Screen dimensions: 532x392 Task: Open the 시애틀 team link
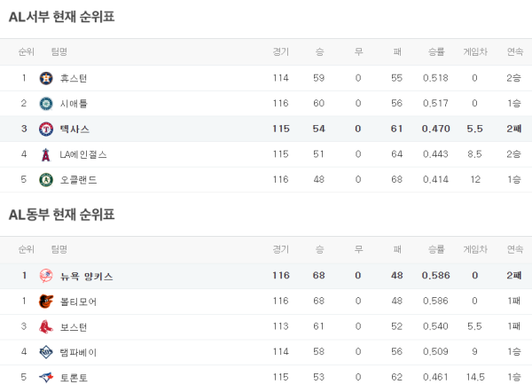tap(74, 104)
